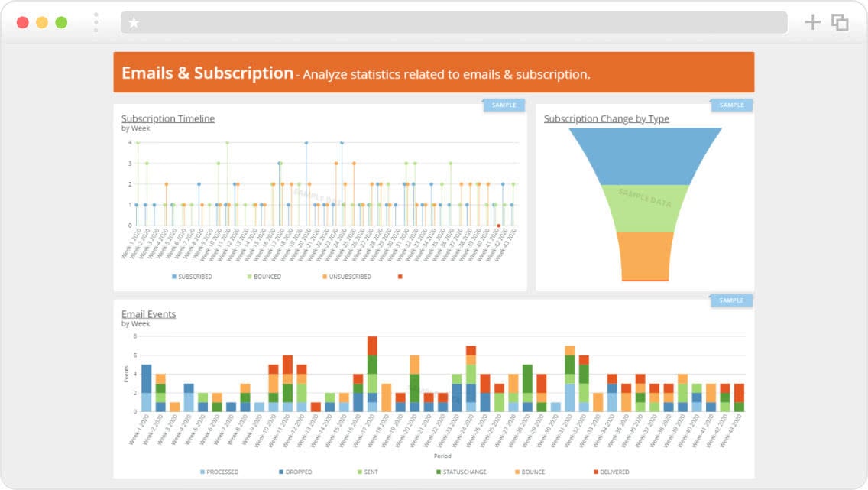868x490 pixels.
Task: Toggle the DELIVERED legend series
Action: (x=612, y=472)
